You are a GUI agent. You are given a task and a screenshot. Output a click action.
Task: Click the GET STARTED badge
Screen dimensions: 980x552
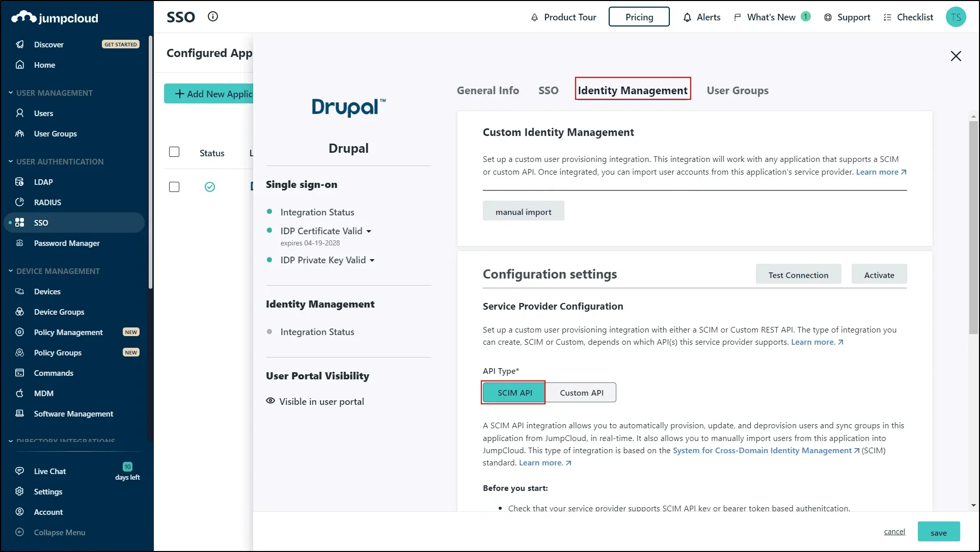pos(121,44)
